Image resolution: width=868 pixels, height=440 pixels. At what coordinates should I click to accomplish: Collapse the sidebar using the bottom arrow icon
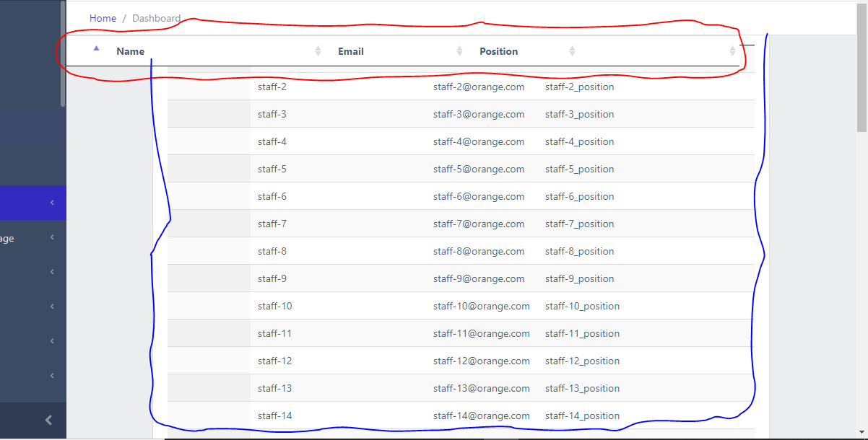point(48,419)
